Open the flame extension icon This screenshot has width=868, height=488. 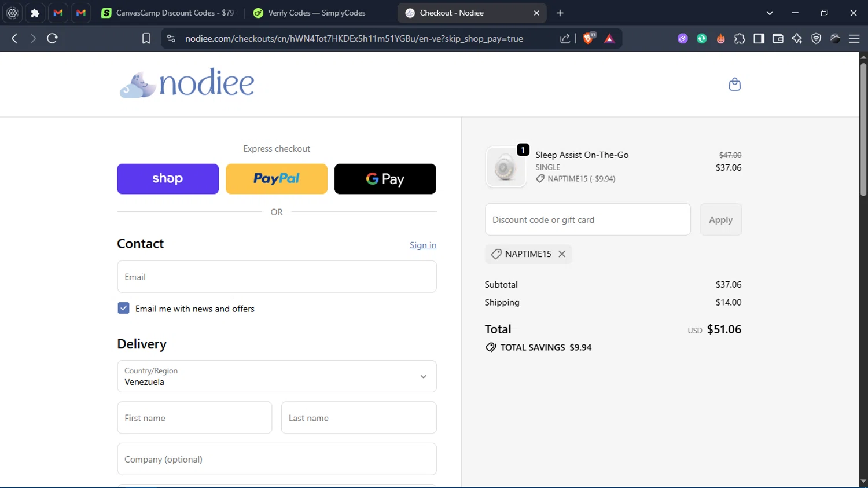[x=721, y=38]
